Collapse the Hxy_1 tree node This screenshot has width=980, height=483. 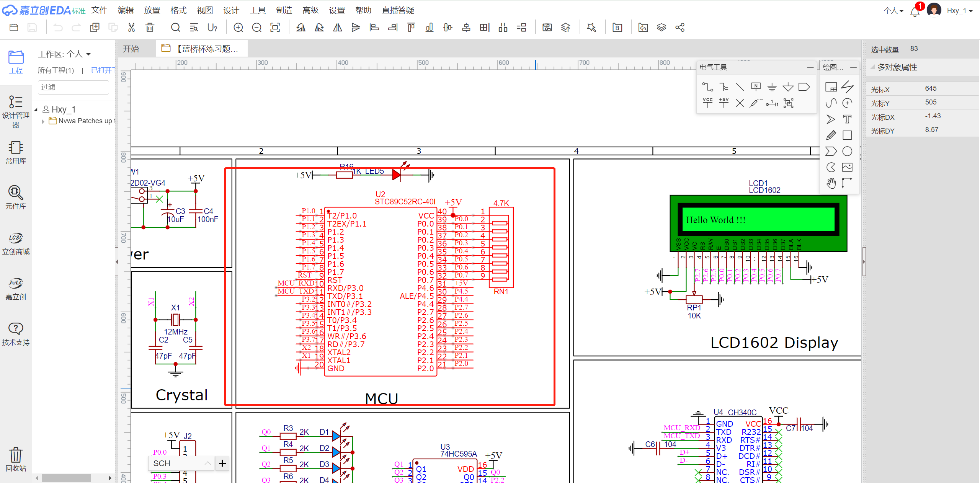pos(36,110)
